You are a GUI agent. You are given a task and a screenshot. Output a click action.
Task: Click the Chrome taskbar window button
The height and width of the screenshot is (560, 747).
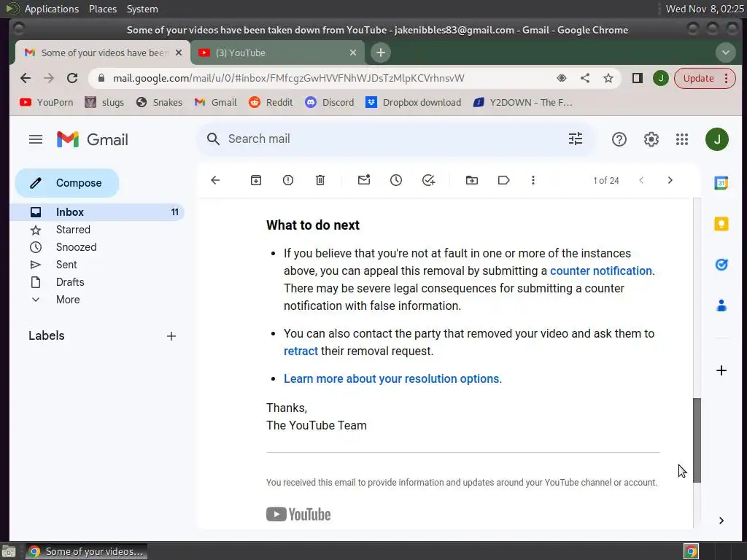coord(86,551)
